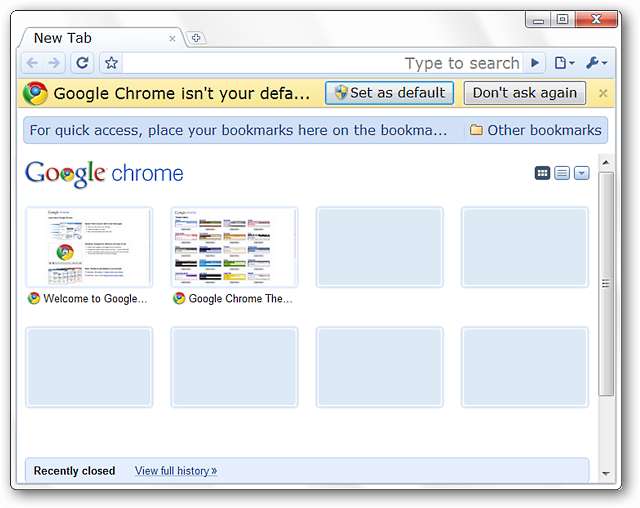This screenshot has height=508, width=640.
Task: Open the View full history link
Action: [176, 471]
